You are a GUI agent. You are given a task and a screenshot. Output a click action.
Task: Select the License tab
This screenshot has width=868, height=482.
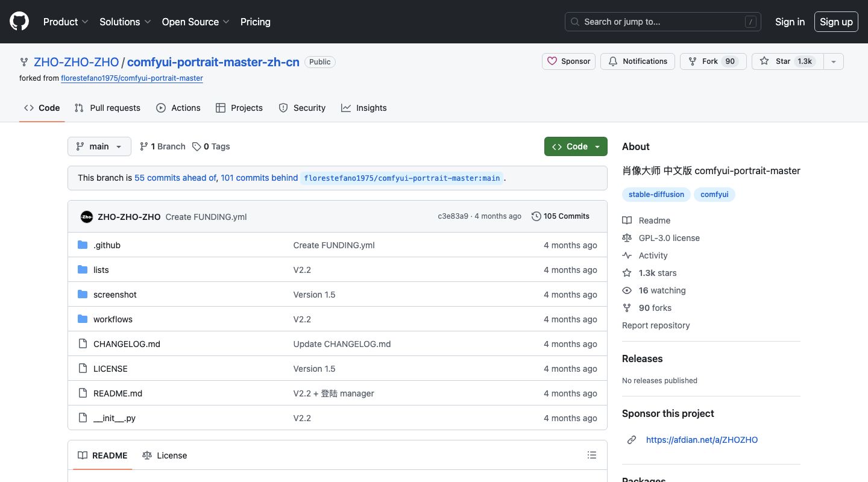[x=165, y=455]
